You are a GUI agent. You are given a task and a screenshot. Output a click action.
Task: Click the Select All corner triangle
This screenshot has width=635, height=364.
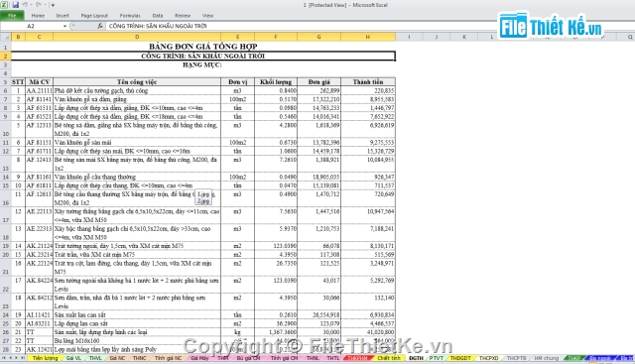coord(6,37)
